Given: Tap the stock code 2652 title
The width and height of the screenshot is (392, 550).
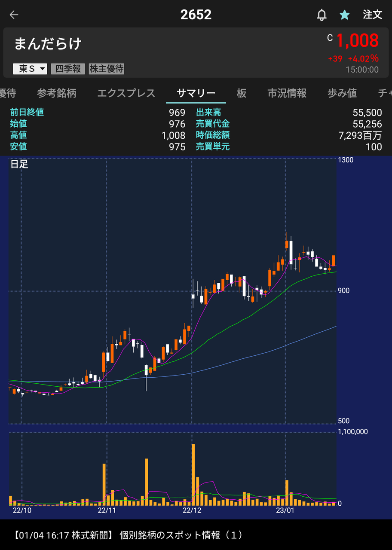Looking at the screenshot, I should (x=196, y=15).
